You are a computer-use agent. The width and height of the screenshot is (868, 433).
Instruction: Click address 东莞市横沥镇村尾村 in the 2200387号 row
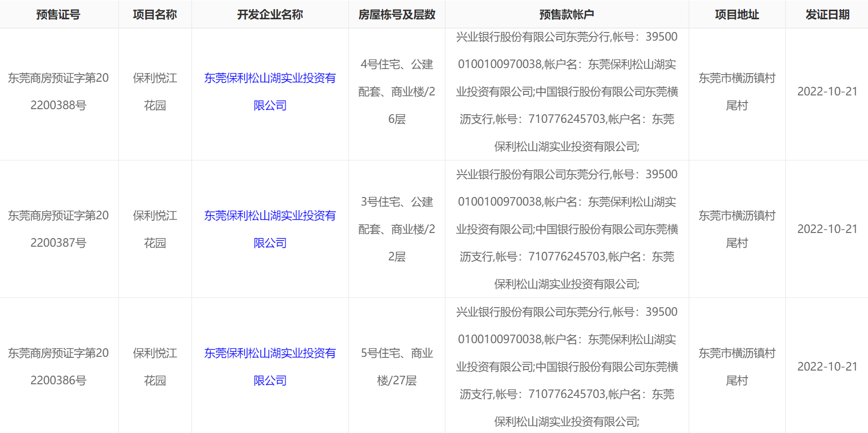(x=737, y=229)
